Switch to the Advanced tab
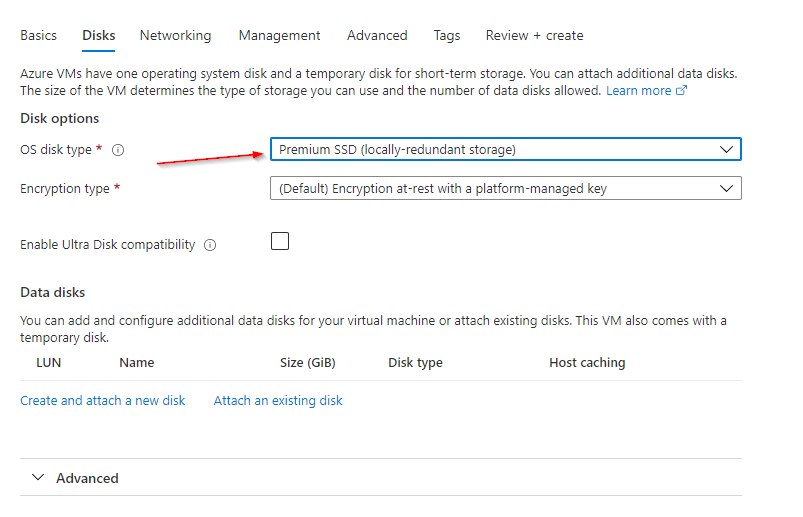The height and width of the screenshot is (517, 803). [x=377, y=35]
